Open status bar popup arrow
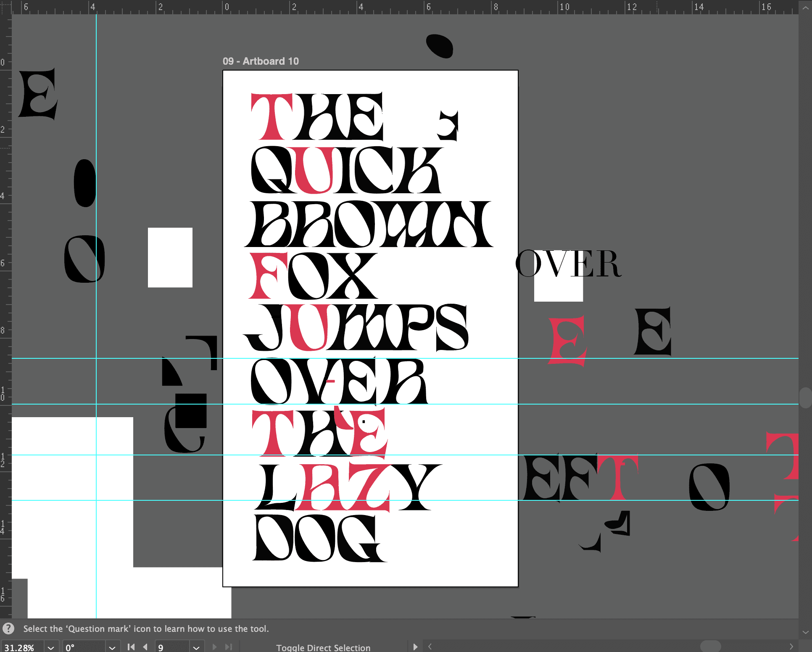812x652 pixels. pyautogui.click(x=415, y=647)
